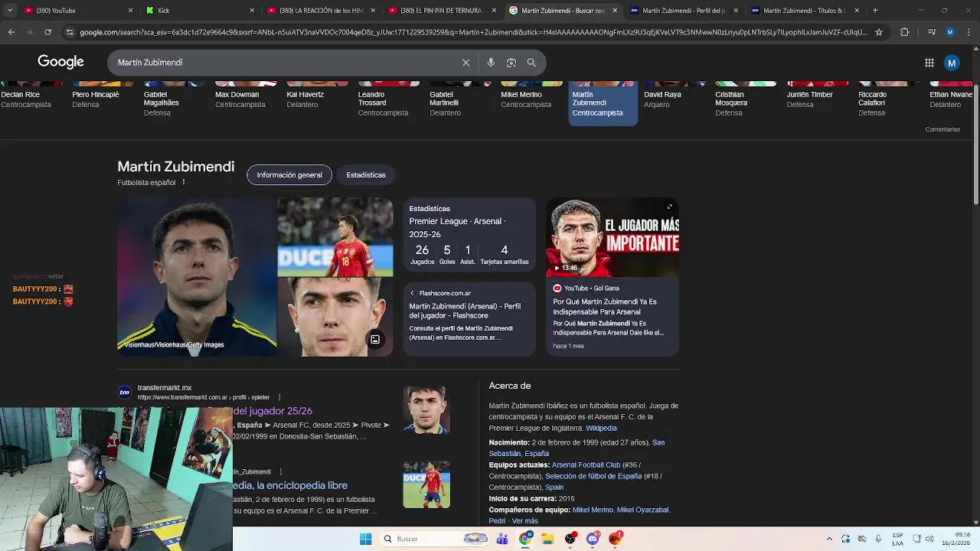The width and height of the screenshot is (980, 551).
Task: Clear the Google search box text
Action: click(x=465, y=63)
